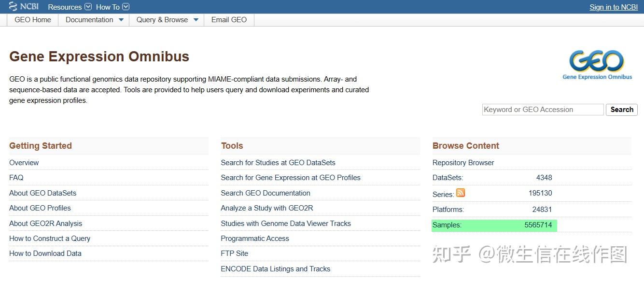Screen dimensions: 644x281
Task: Visit About GEO2R Analysis
Action: point(45,223)
